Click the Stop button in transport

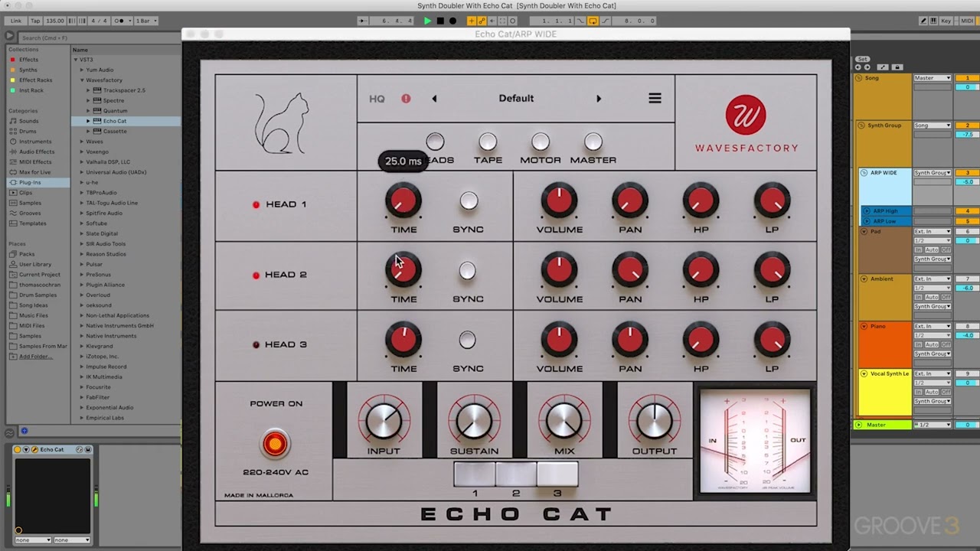(440, 21)
